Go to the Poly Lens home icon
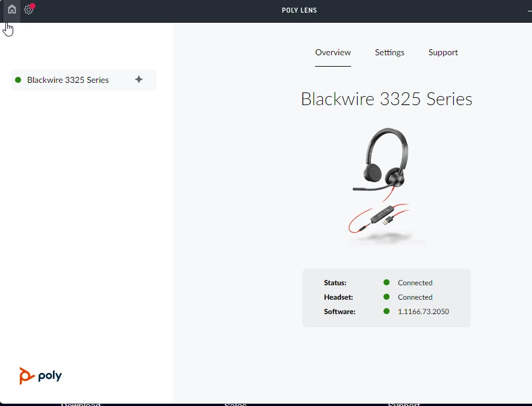The image size is (532, 406). (12, 10)
